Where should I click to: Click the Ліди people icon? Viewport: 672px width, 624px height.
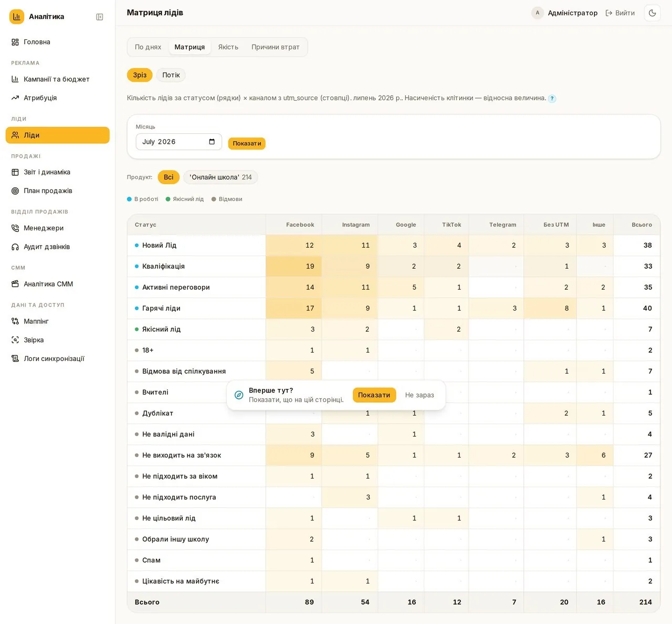(x=15, y=135)
